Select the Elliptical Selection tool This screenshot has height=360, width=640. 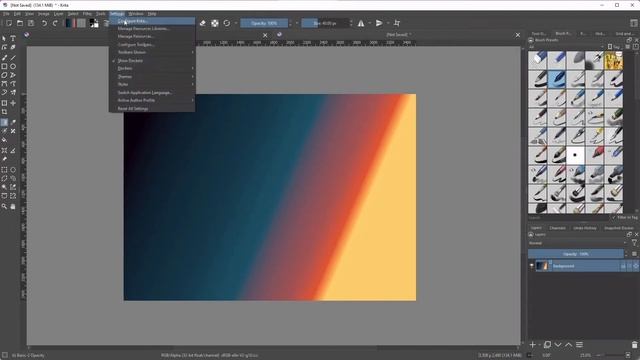[x=13, y=169]
